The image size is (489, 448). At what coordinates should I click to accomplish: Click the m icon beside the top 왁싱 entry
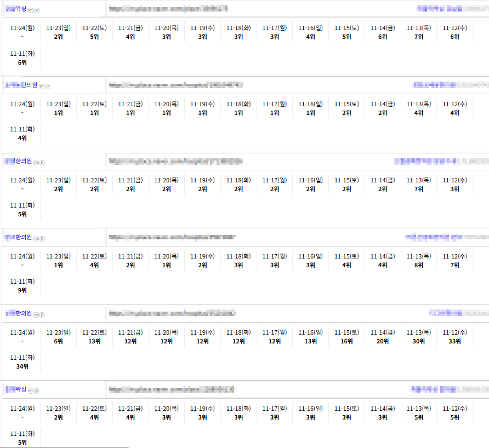click(31, 10)
